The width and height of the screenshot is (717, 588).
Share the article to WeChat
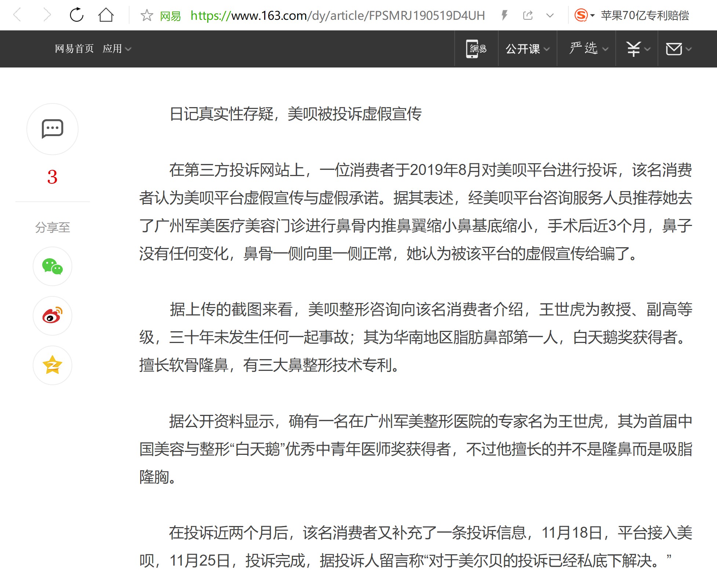pos(52,266)
